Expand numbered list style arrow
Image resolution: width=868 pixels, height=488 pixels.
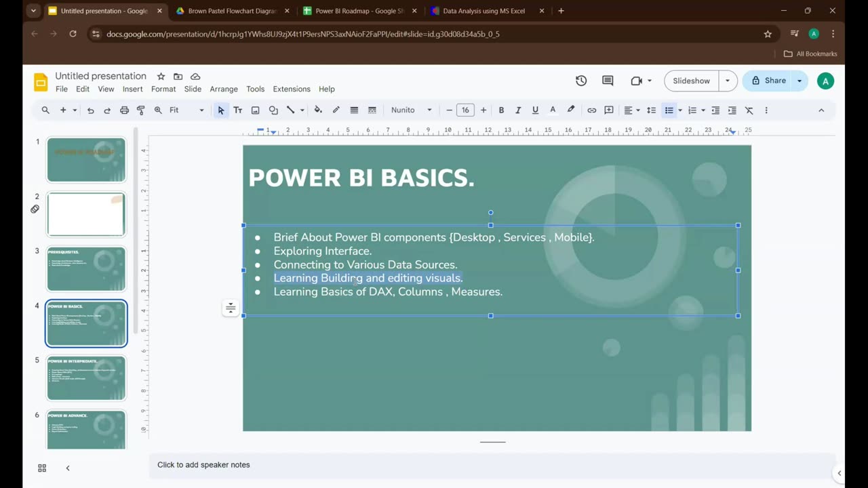point(703,110)
